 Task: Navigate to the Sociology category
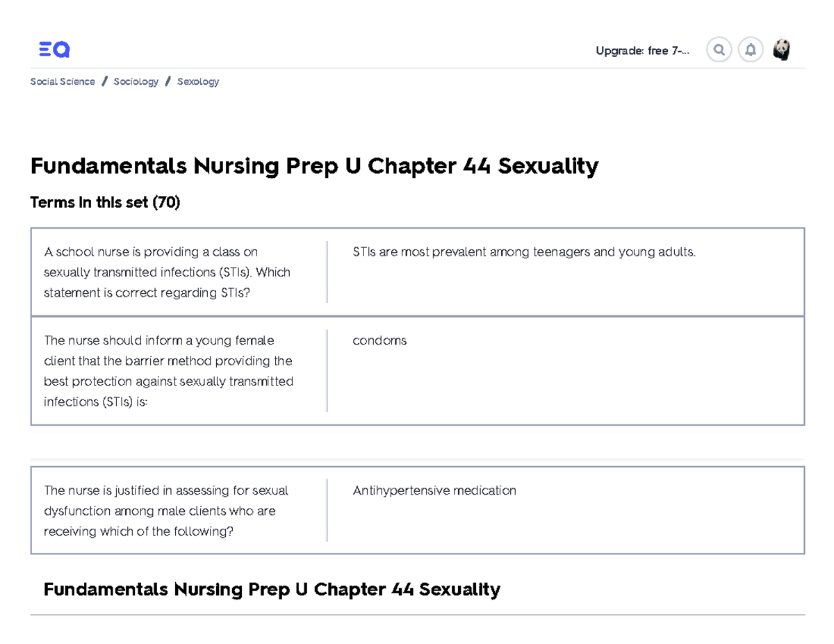[136, 81]
